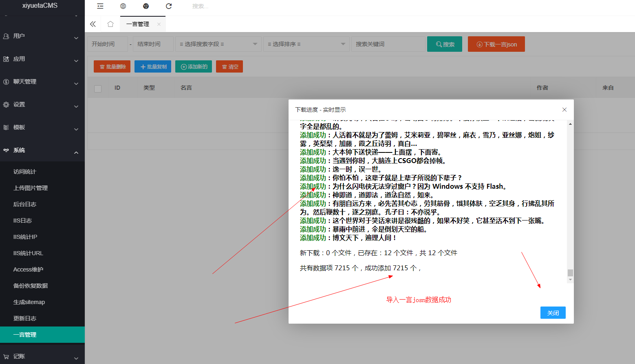Close the download progress dialog via 关闭 button
Screen dimensions: 635x364
click(x=553, y=313)
